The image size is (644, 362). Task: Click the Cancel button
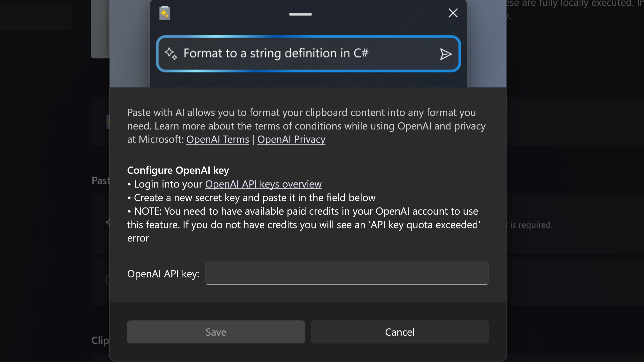click(399, 332)
